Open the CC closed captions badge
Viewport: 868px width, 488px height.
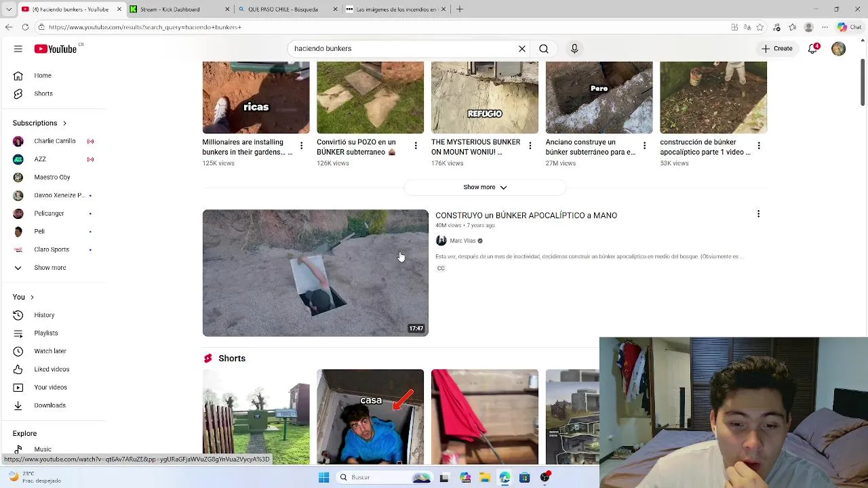[x=441, y=268]
